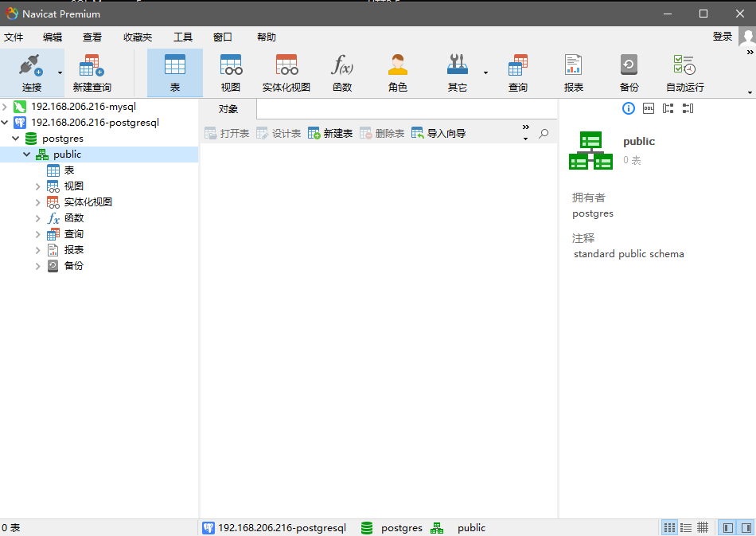This screenshot has width=756, height=536.
Task: Select the 查询 (Queries) tree item
Action: point(74,234)
